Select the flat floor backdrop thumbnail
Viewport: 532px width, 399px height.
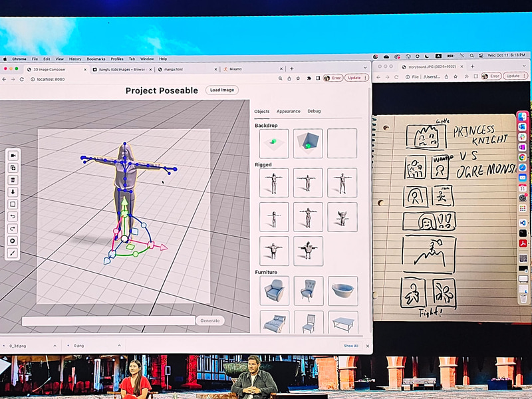[x=274, y=143]
